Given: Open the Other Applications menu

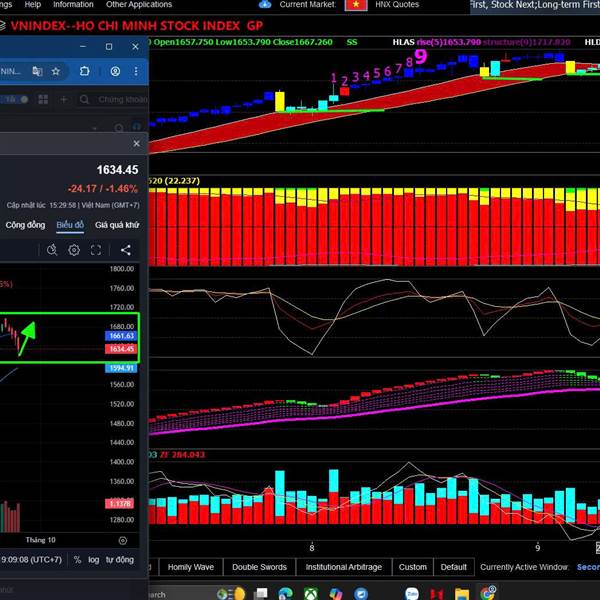Looking at the screenshot, I should tap(139, 5).
